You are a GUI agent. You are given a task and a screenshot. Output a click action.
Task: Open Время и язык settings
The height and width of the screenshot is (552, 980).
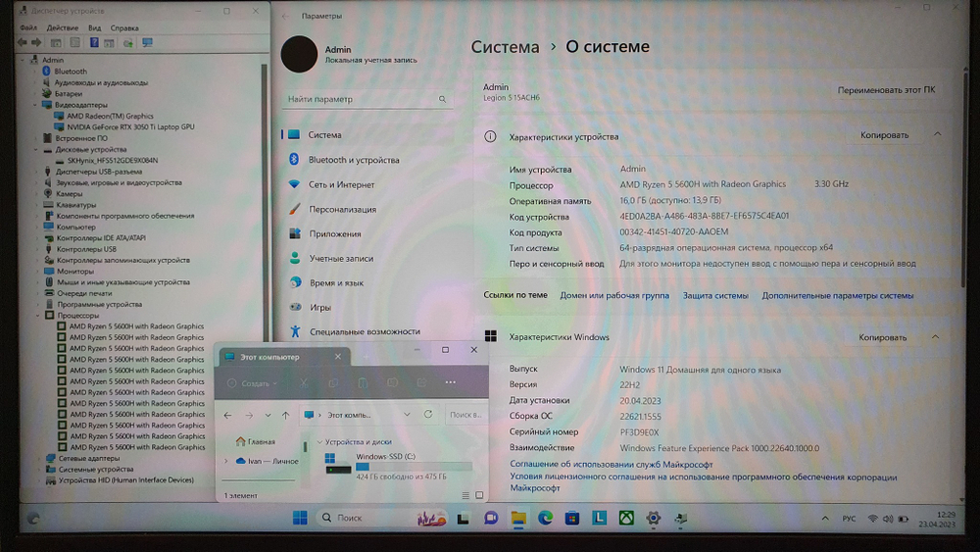pyautogui.click(x=336, y=282)
